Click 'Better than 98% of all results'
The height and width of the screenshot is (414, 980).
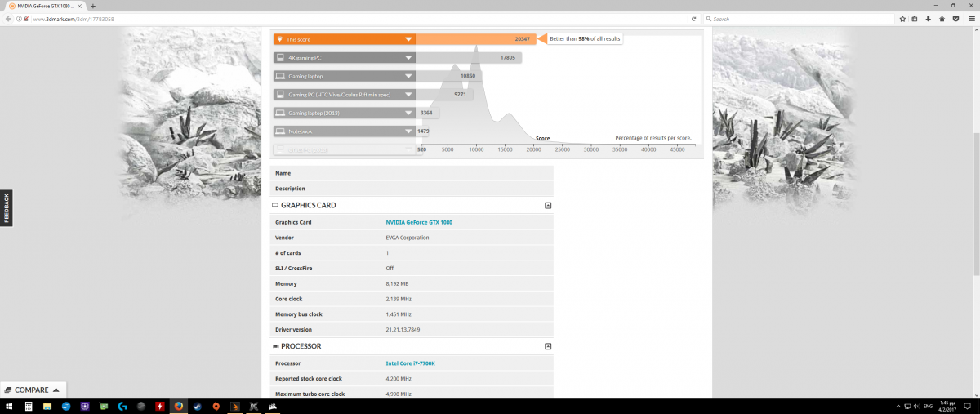[x=585, y=38]
